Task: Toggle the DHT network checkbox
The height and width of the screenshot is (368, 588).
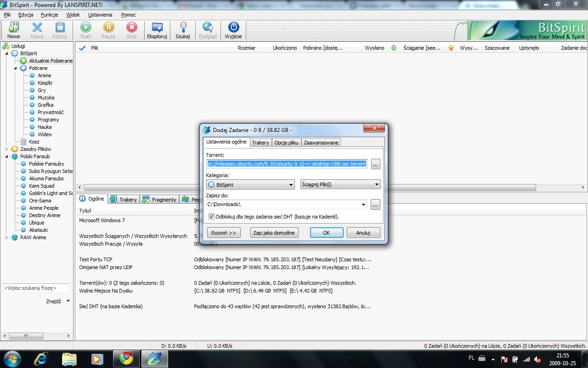Action: [212, 216]
